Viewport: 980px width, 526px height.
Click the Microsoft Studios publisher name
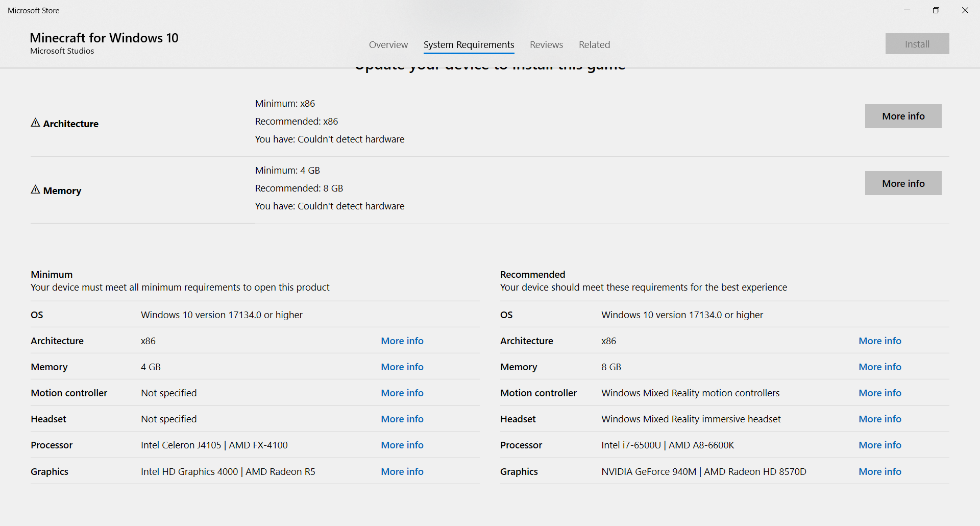[62, 51]
